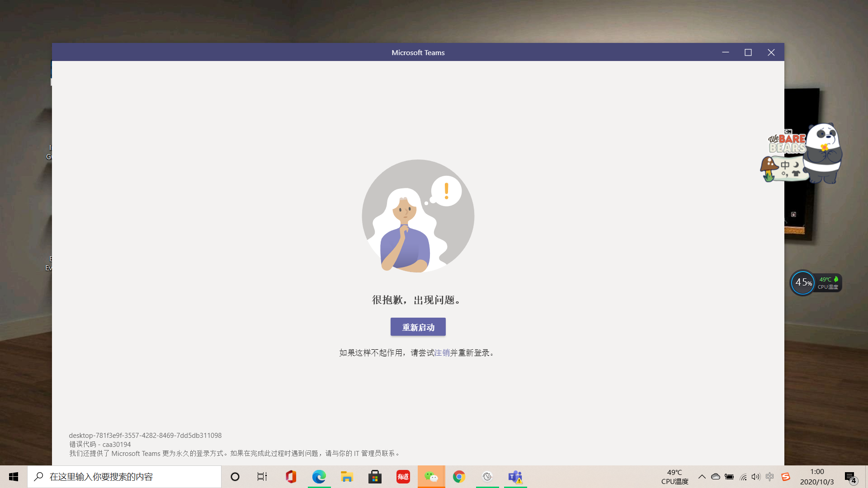Click Microsoft Teams taskbar icon
The width and height of the screenshot is (868, 488).
click(x=515, y=477)
